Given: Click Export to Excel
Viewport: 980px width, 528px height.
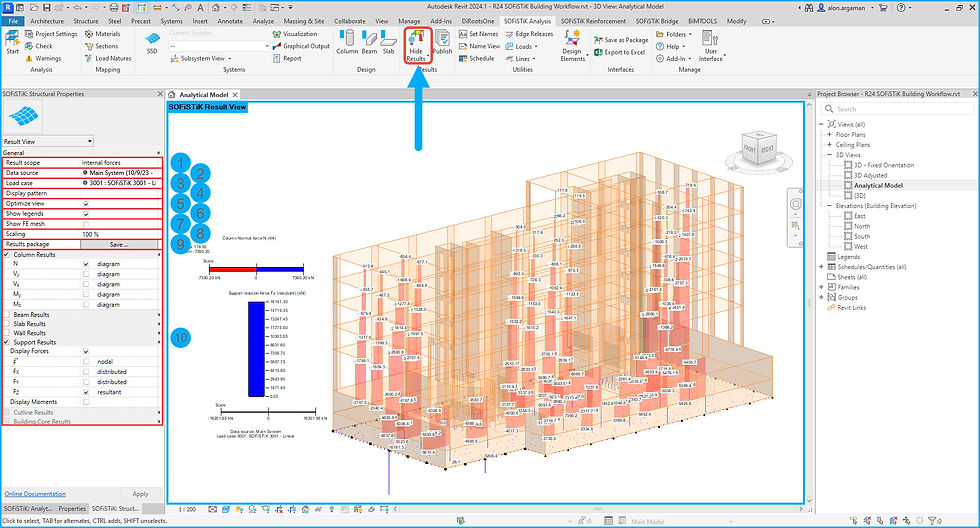Looking at the screenshot, I should click(619, 52).
